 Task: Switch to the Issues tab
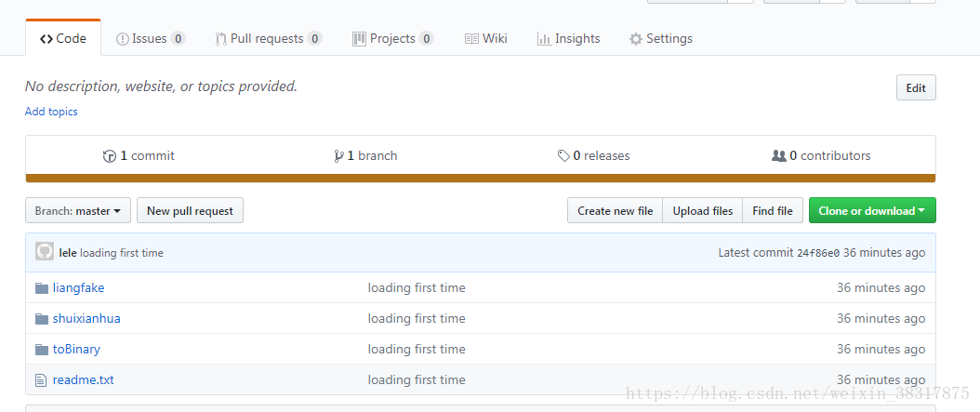pyautogui.click(x=151, y=38)
